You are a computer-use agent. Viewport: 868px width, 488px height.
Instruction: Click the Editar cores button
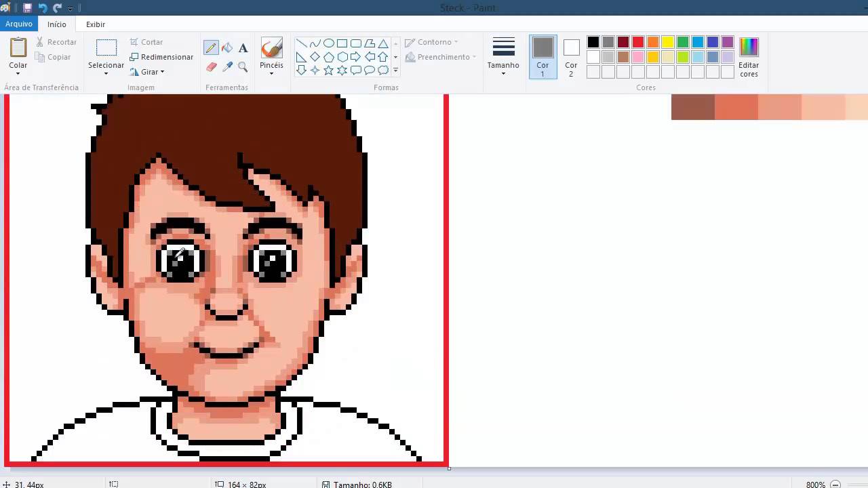749,57
